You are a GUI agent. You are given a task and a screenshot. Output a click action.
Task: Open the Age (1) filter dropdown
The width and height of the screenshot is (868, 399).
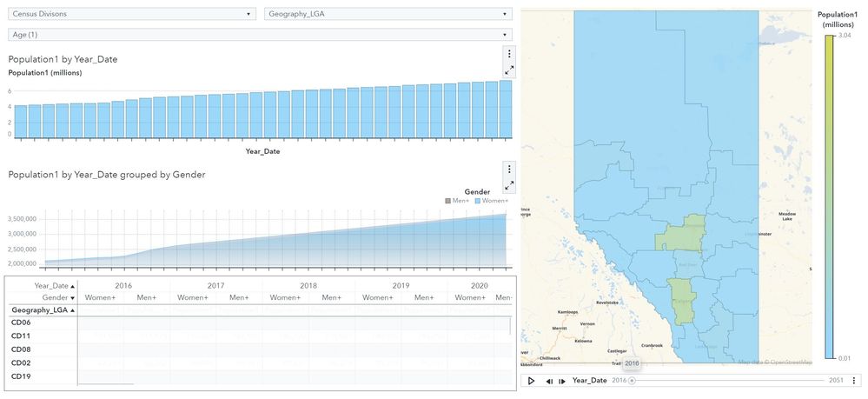[x=260, y=34]
